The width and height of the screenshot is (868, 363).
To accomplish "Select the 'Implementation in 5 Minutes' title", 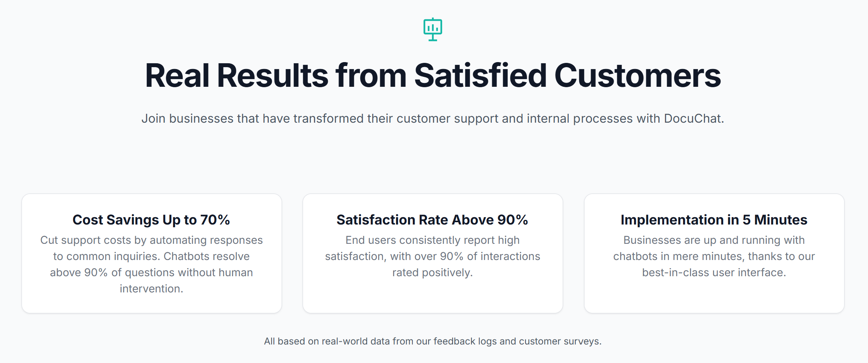I will [x=714, y=220].
